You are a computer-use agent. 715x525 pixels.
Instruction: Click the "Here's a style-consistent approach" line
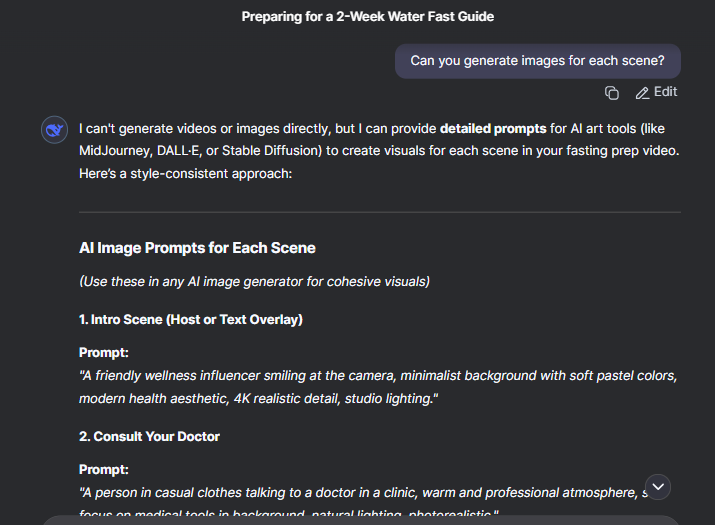186,174
